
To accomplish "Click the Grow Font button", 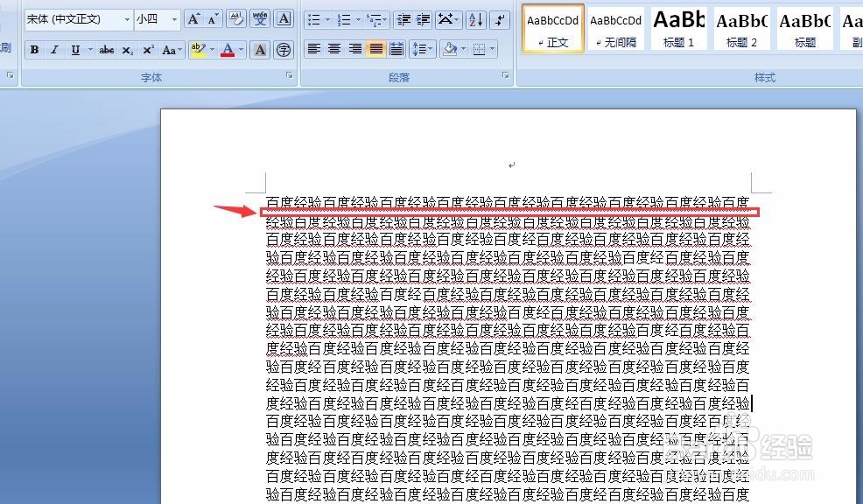I will (x=193, y=20).
